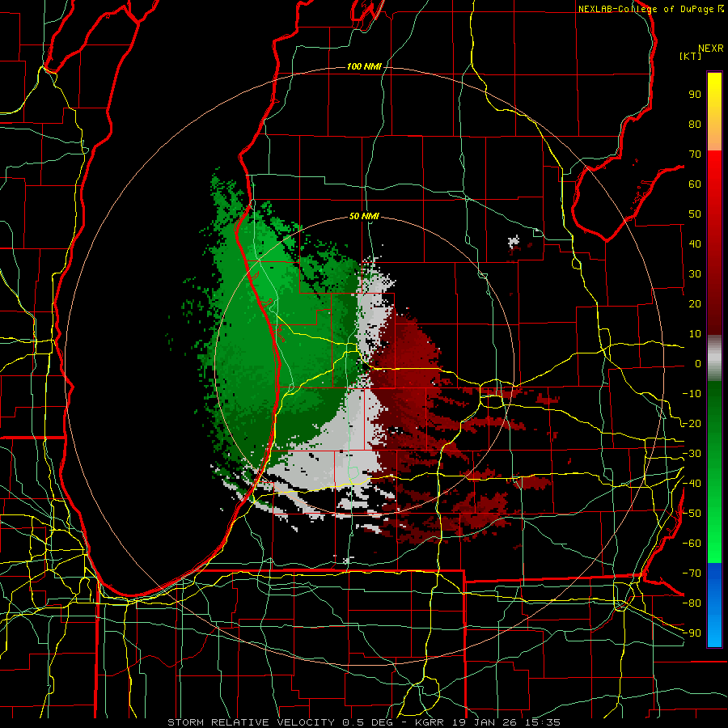Click the 20 value on velocity legend
This screenshot has height=728, width=728.
click(695, 304)
